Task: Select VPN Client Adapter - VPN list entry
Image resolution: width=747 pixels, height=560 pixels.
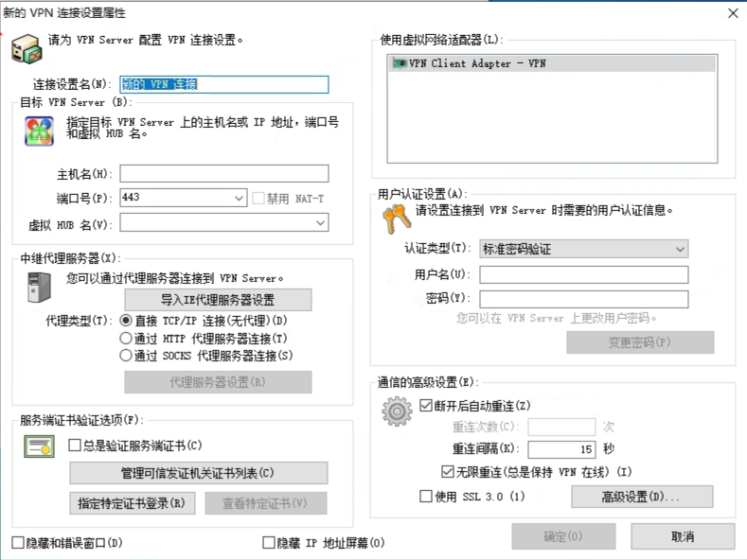Action: [x=552, y=63]
